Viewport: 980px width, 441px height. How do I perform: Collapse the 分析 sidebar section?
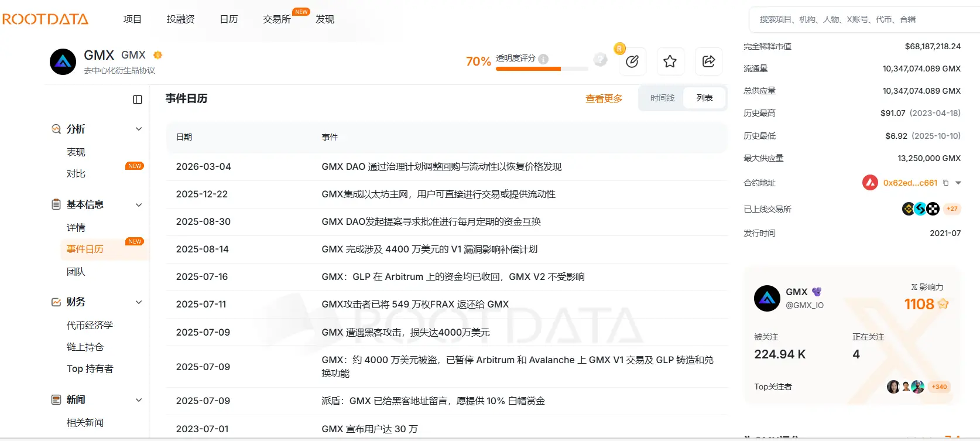pyautogui.click(x=139, y=129)
